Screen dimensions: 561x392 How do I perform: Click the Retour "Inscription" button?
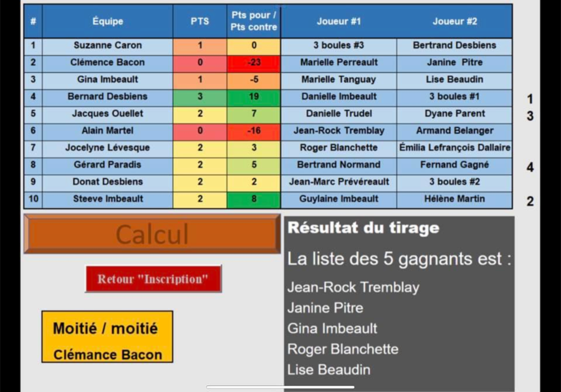153,279
